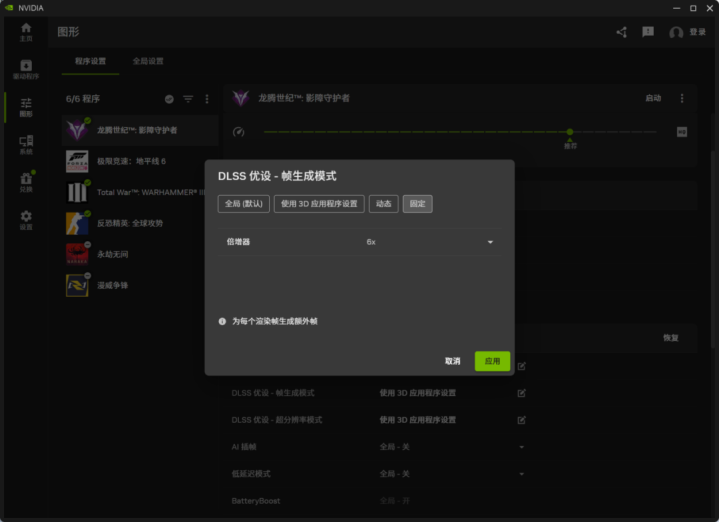Screen dimensions: 719x522
Task: Select 龙腾世纪 game thumbnail in list
Action: (77, 130)
